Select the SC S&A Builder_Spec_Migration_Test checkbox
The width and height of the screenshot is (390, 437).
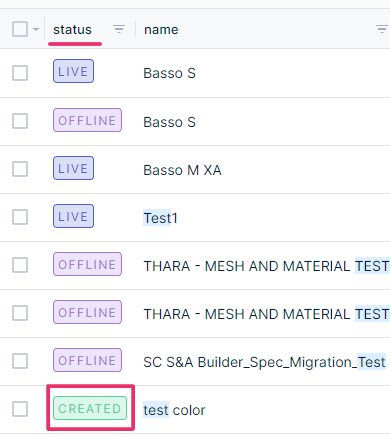point(20,361)
